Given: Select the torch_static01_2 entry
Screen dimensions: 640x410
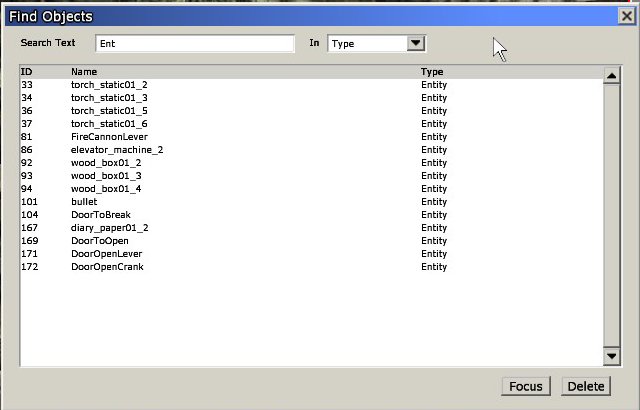Looking at the screenshot, I should coord(109,85).
